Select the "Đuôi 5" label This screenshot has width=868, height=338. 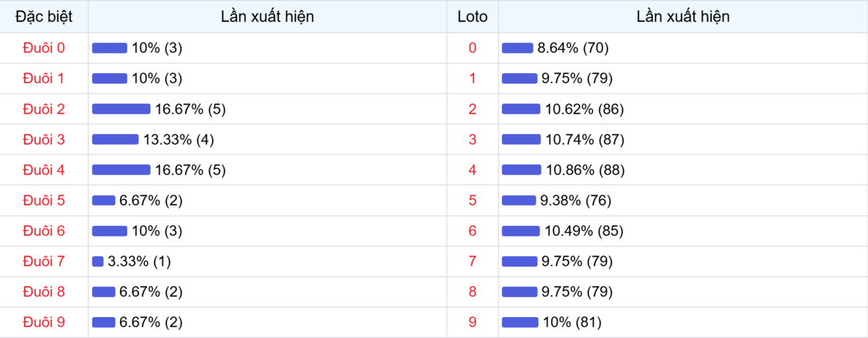44,200
